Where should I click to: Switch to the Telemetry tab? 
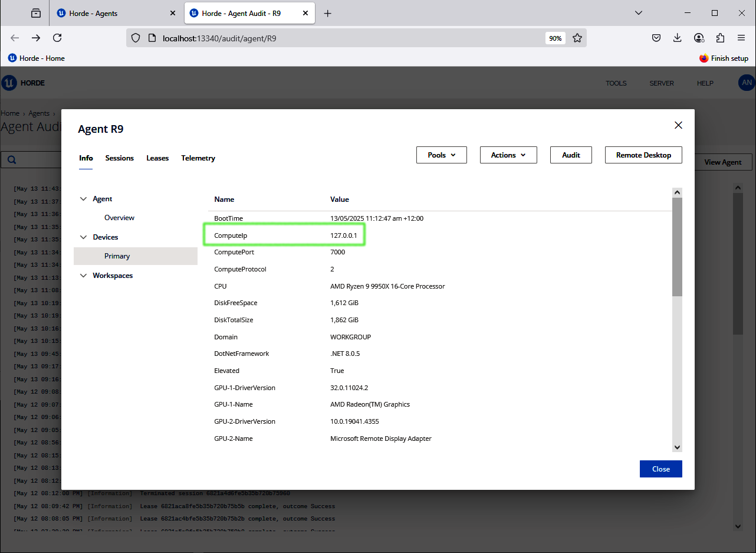198,158
